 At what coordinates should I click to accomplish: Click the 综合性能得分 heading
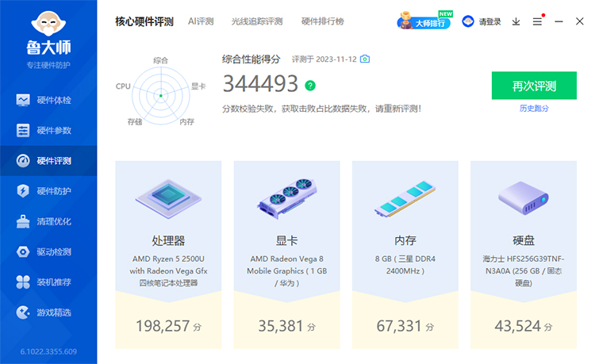pos(251,59)
